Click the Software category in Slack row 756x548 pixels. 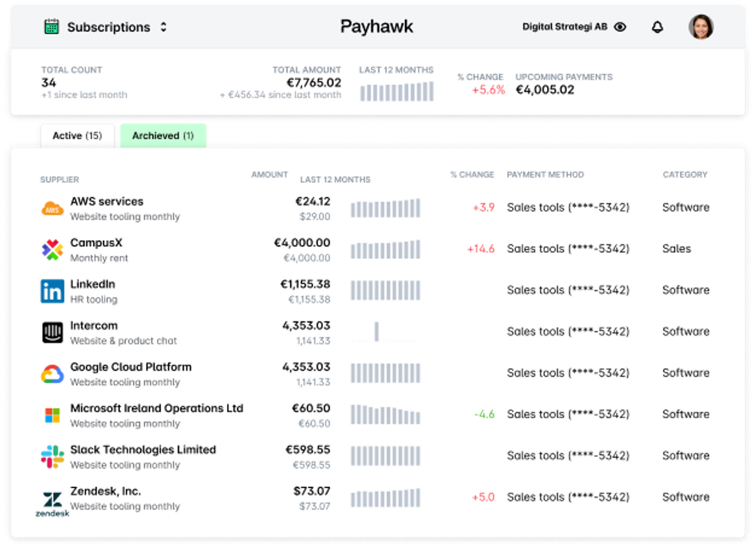click(x=686, y=455)
